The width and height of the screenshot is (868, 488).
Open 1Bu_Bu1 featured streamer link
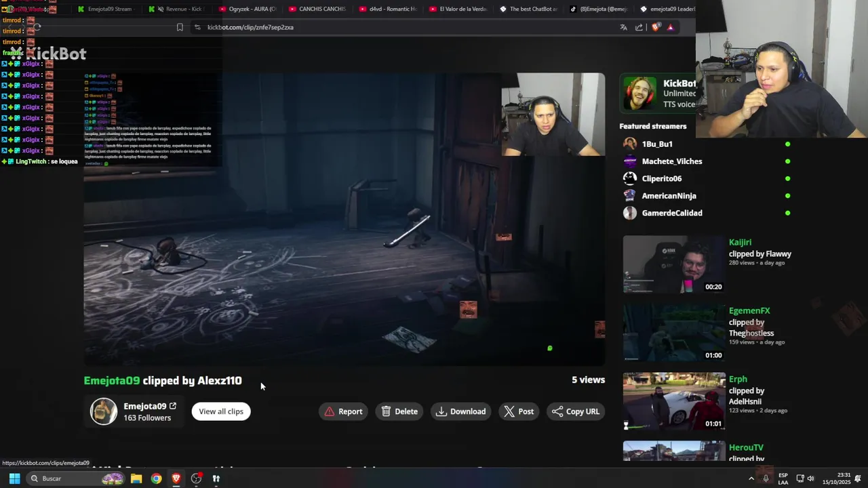[x=657, y=144]
